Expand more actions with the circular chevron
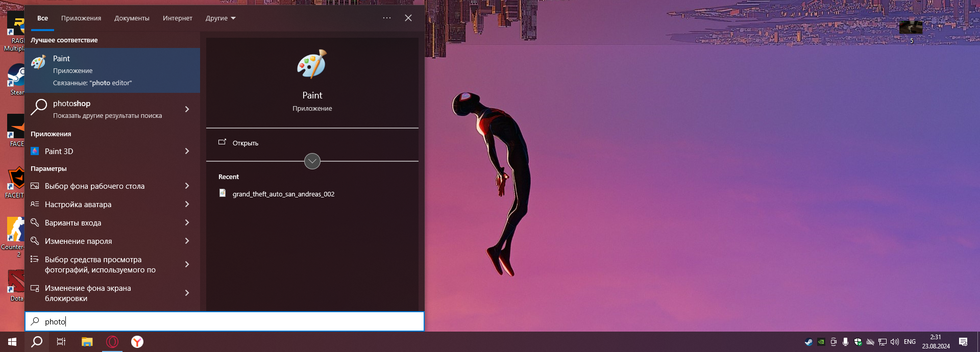Image resolution: width=980 pixels, height=352 pixels. coord(312,161)
